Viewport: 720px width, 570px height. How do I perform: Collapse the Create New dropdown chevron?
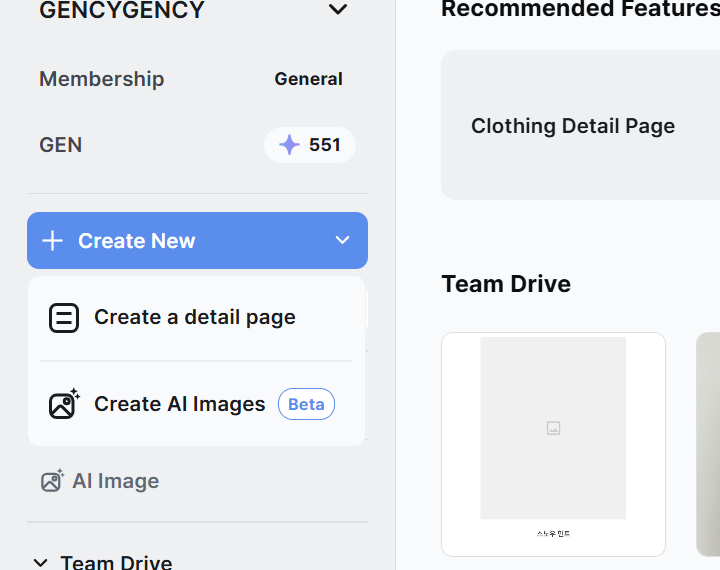point(342,240)
